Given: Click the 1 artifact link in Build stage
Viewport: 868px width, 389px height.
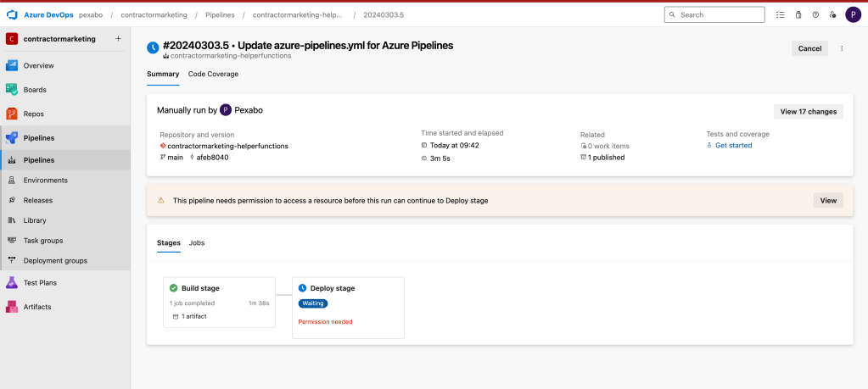Looking at the screenshot, I should tap(193, 317).
